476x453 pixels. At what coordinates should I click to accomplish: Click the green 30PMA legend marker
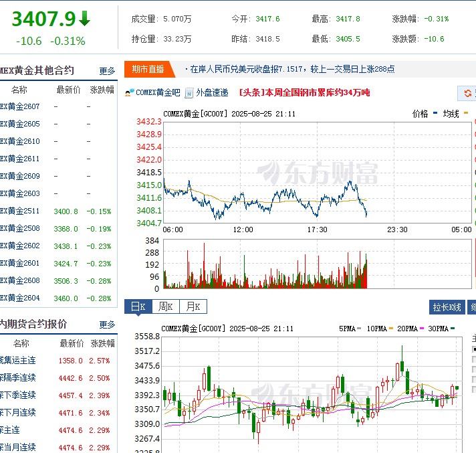click(453, 328)
